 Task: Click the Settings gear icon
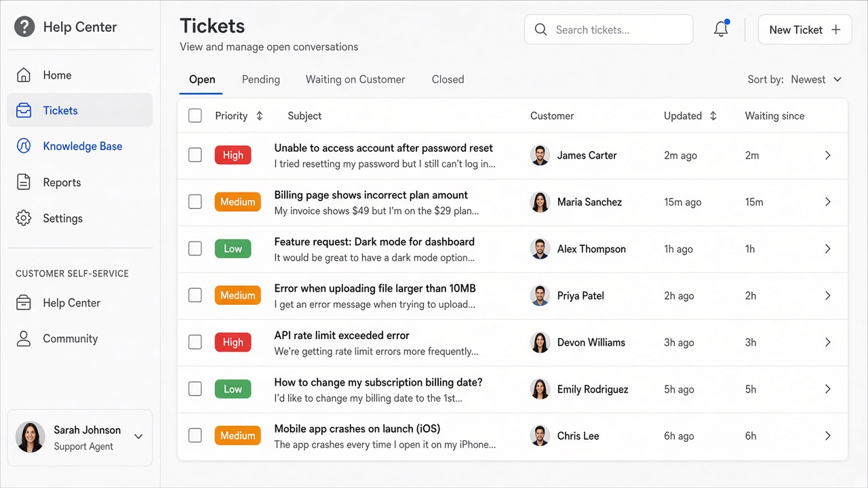pyautogui.click(x=24, y=218)
